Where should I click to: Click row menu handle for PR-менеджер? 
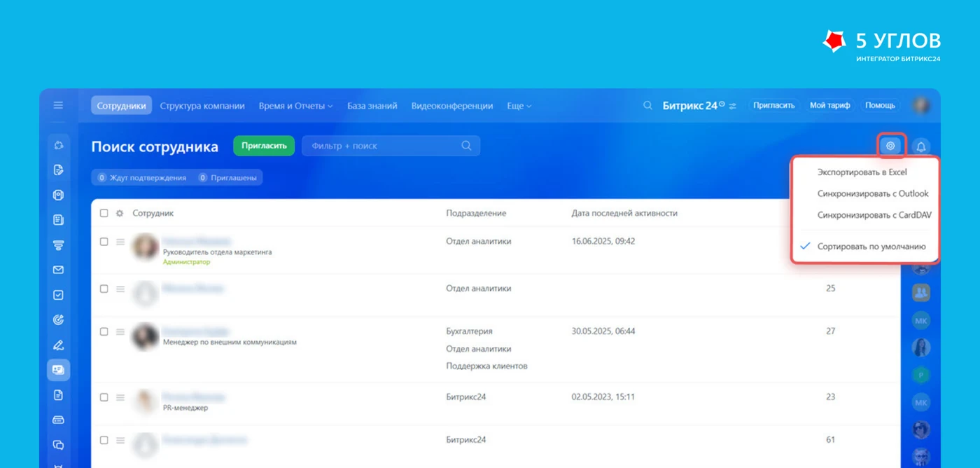[x=120, y=397]
